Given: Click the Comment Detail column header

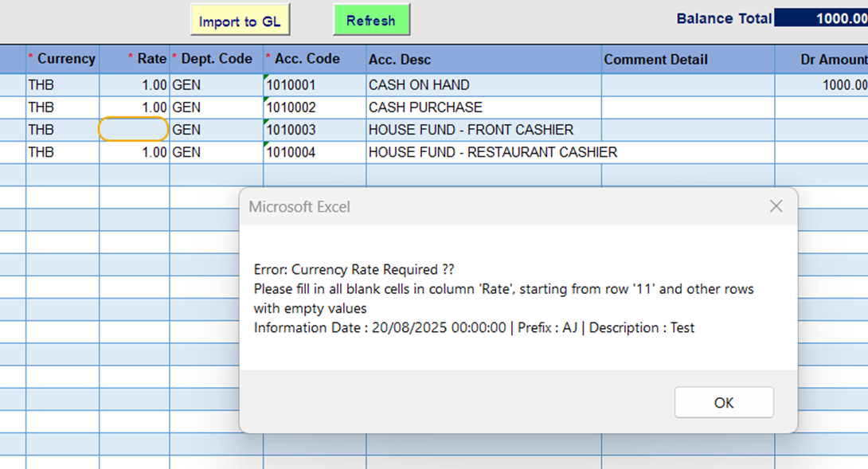Looking at the screenshot, I should point(687,60).
